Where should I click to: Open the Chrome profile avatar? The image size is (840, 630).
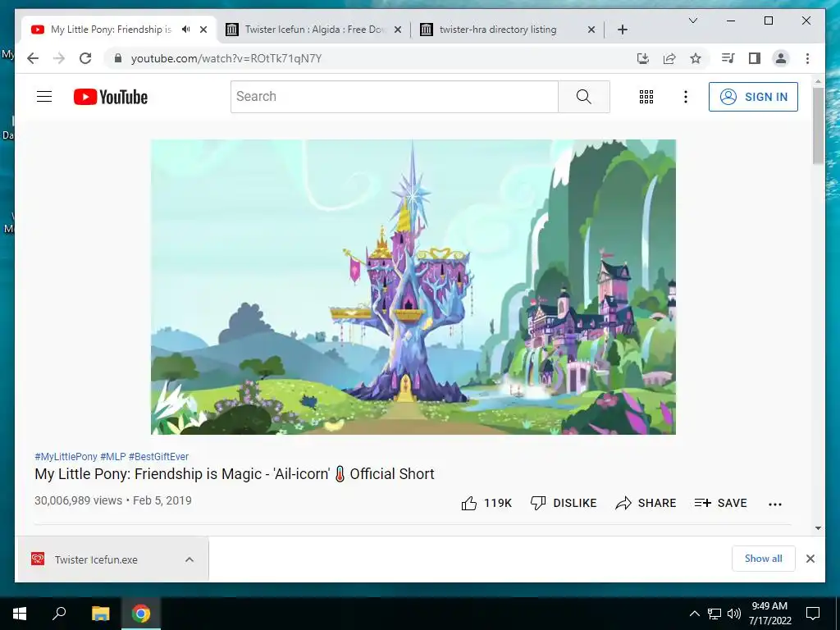(781, 58)
